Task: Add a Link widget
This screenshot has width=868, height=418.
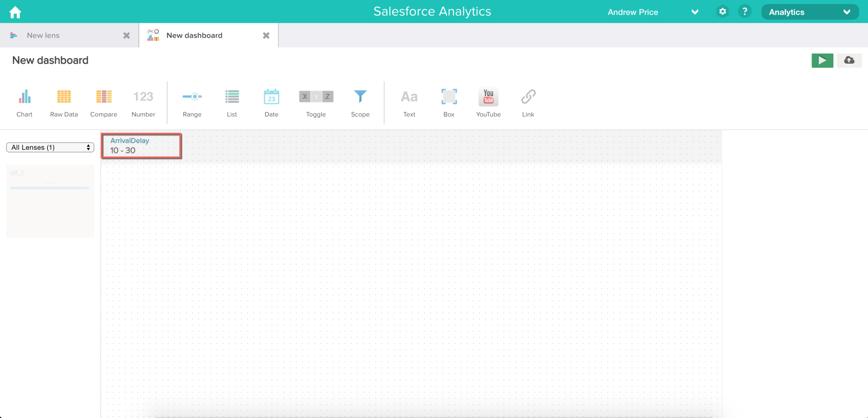Action: click(528, 103)
